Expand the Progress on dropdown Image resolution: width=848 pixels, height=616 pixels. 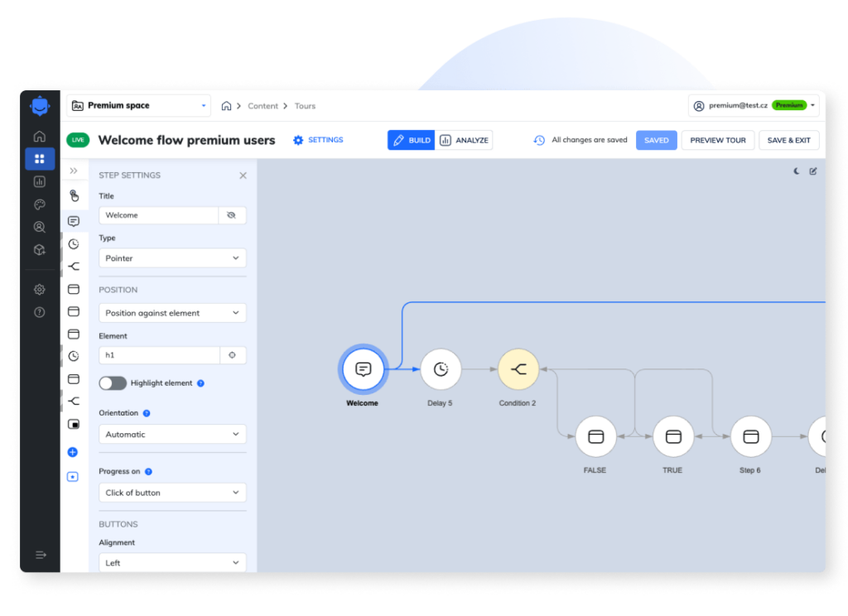pyautogui.click(x=172, y=493)
